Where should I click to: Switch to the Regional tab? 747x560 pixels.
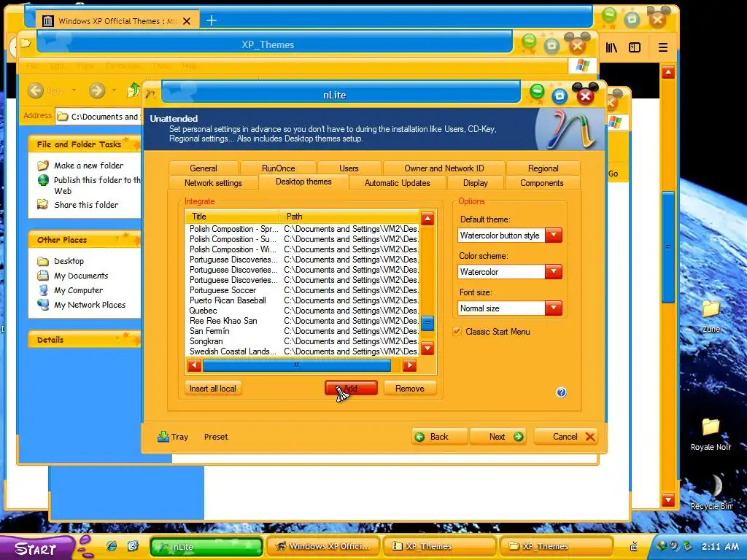(543, 168)
